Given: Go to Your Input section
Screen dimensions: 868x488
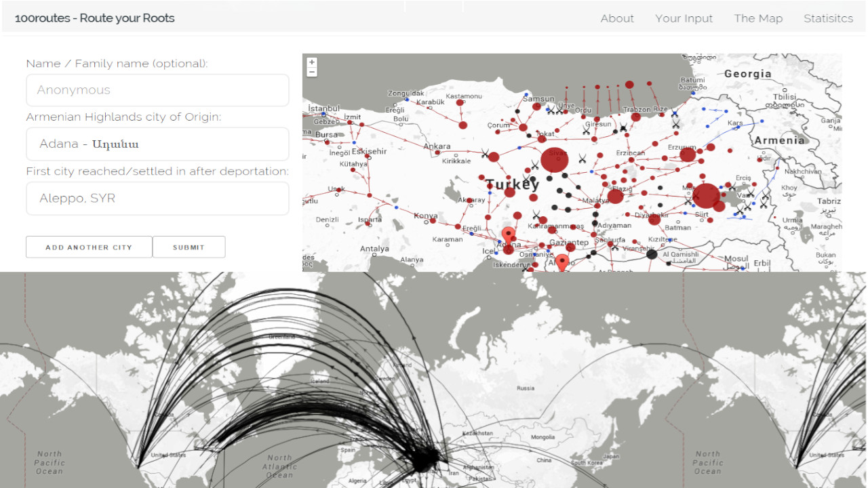Looking at the screenshot, I should coord(684,18).
